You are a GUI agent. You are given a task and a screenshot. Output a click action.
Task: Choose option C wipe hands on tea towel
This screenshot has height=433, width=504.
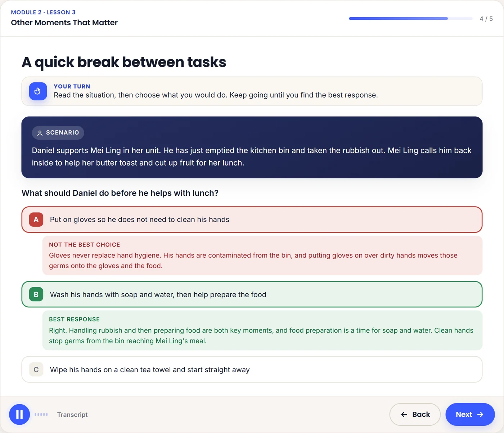252,369
